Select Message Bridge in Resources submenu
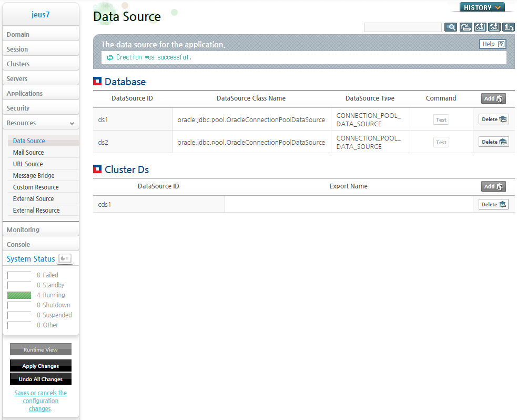The height and width of the screenshot is (420, 517). [x=43, y=175]
